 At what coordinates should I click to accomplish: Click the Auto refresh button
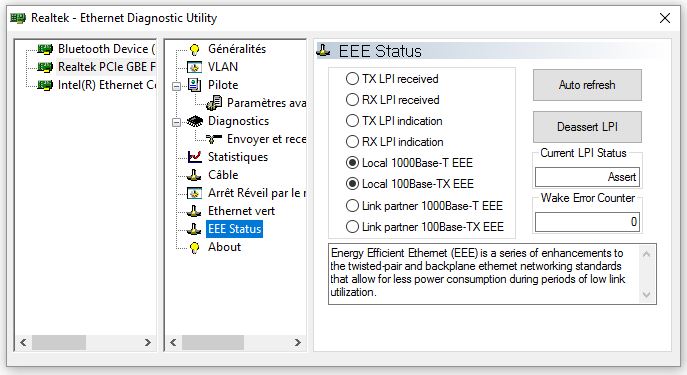pos(587,85)
